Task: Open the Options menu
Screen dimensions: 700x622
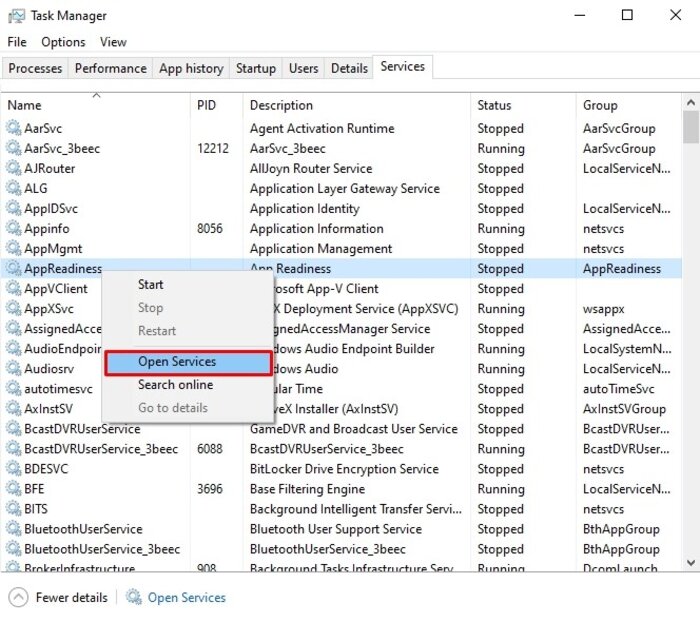Action: click(63, 42)
